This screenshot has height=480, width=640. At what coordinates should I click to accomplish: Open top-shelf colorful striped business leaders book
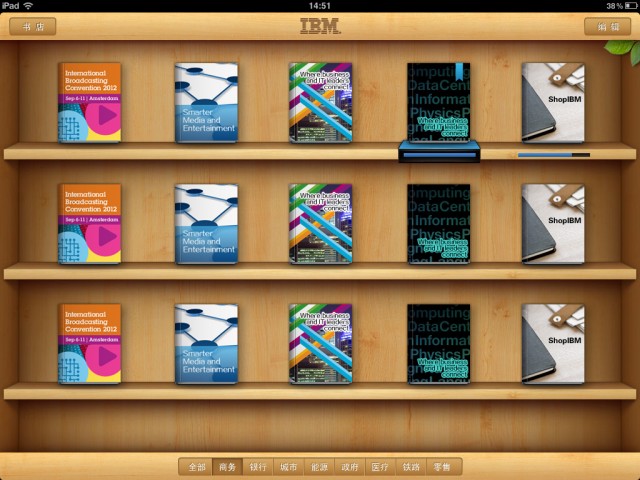point(320,102)
